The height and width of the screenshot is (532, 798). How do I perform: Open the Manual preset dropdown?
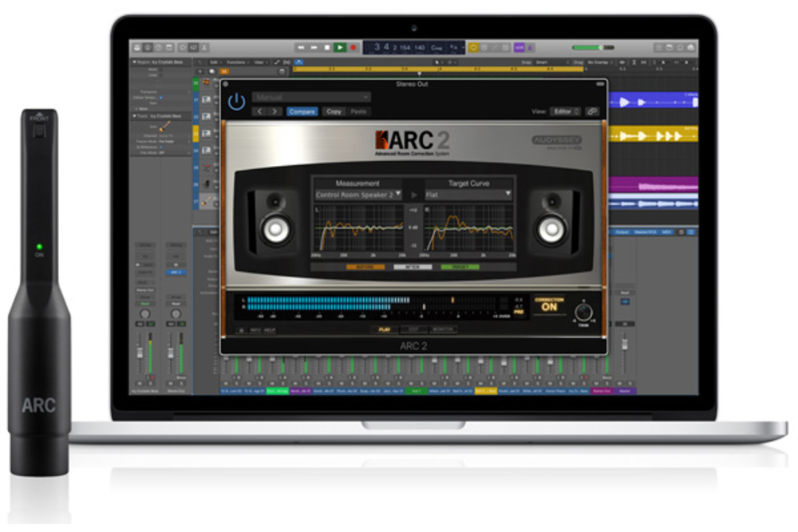click(x=311, y=97)
